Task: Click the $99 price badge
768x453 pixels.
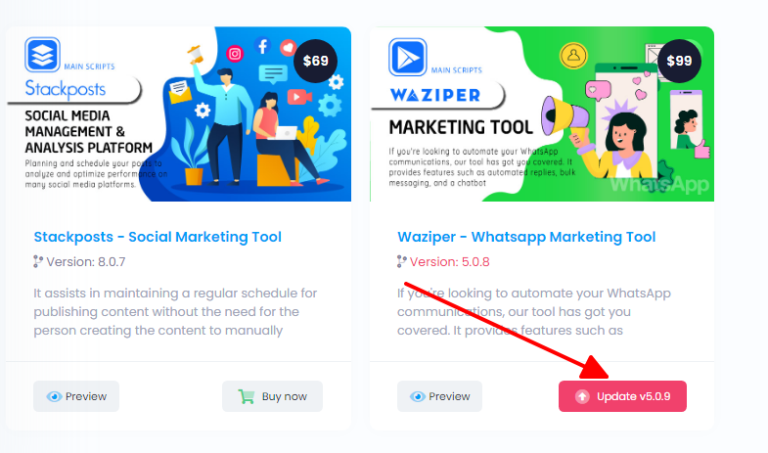Action: point(679,61)
